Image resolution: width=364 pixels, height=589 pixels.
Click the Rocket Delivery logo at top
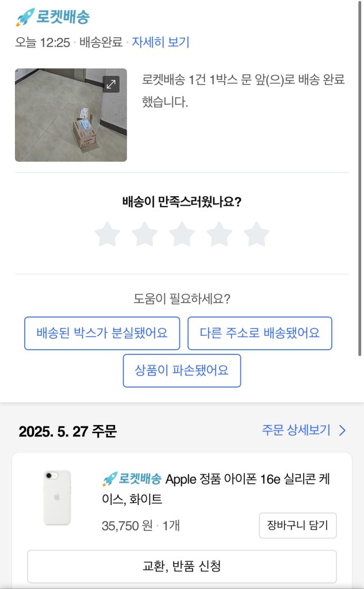(52, 17)
